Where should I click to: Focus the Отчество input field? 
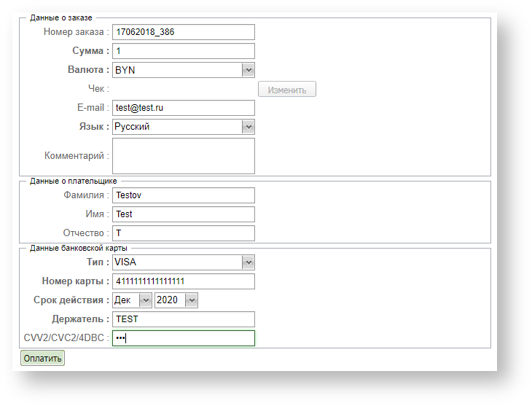(183, 233)
